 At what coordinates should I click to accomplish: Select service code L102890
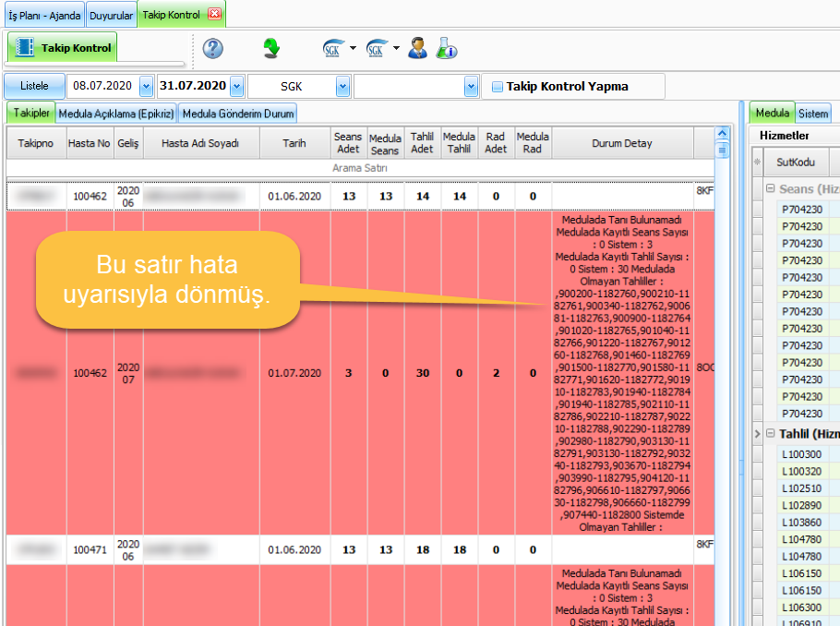[x=801, y=505]
